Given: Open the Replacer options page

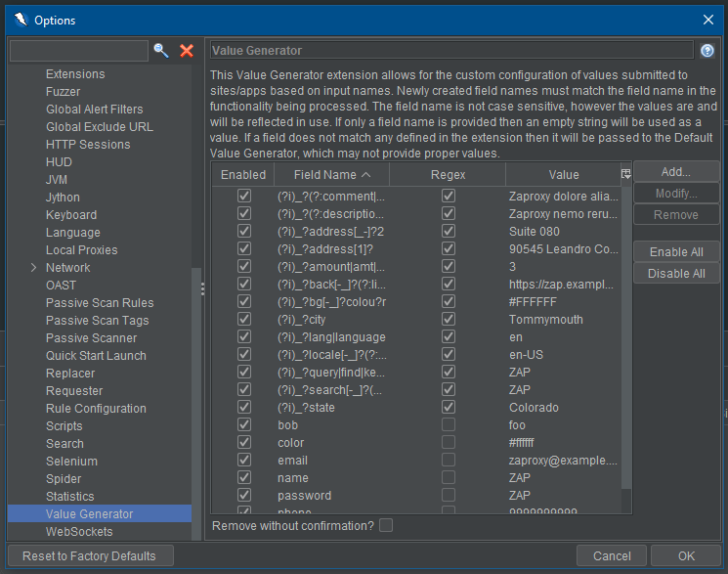Looking at the screenshot, I should 70,374.
